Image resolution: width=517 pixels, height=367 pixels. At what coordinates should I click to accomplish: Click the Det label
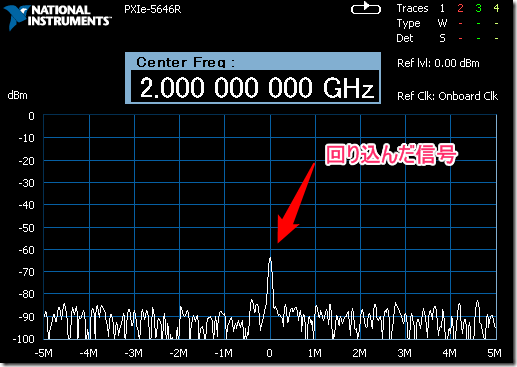coord(405,38)
